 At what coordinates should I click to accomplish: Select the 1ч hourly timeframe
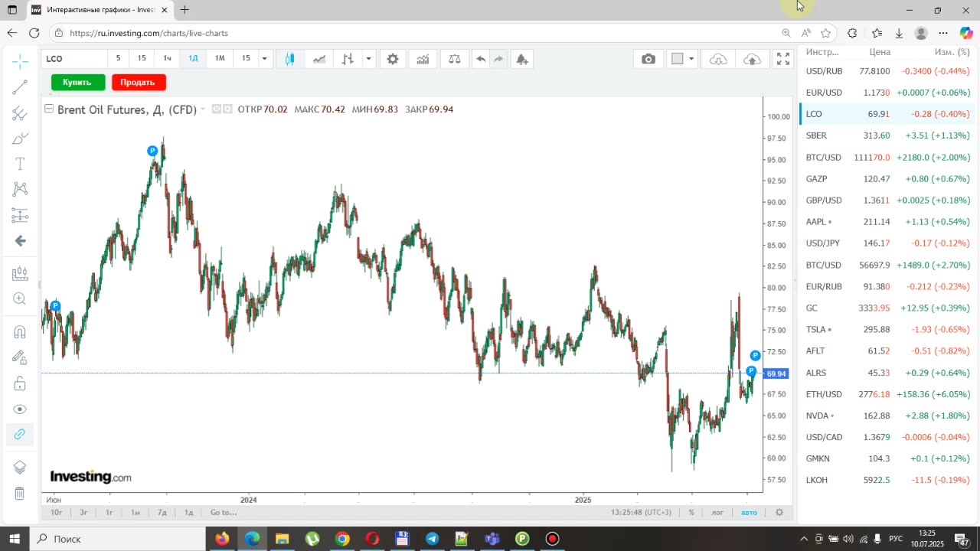click(167, 58)
